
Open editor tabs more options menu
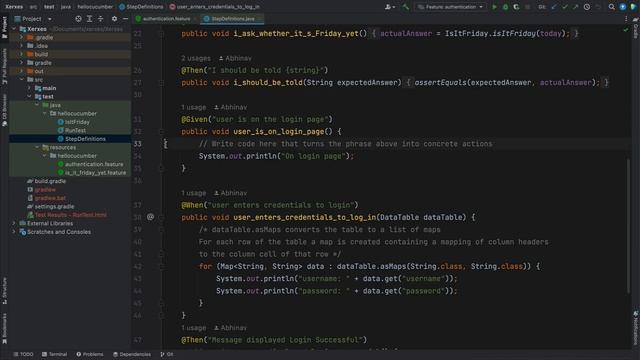click(626, 19)
